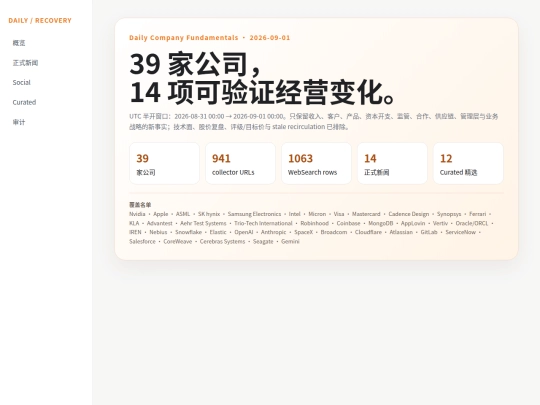Click Micron in the coverage list
The height and width of the screenshot is (405, 540).
[317, 214]
